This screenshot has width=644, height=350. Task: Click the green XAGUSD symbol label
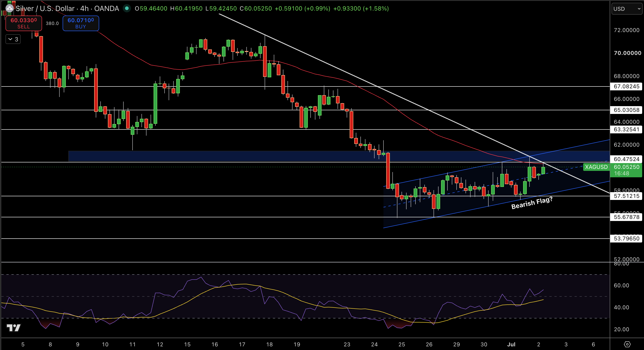coord(596,167)
